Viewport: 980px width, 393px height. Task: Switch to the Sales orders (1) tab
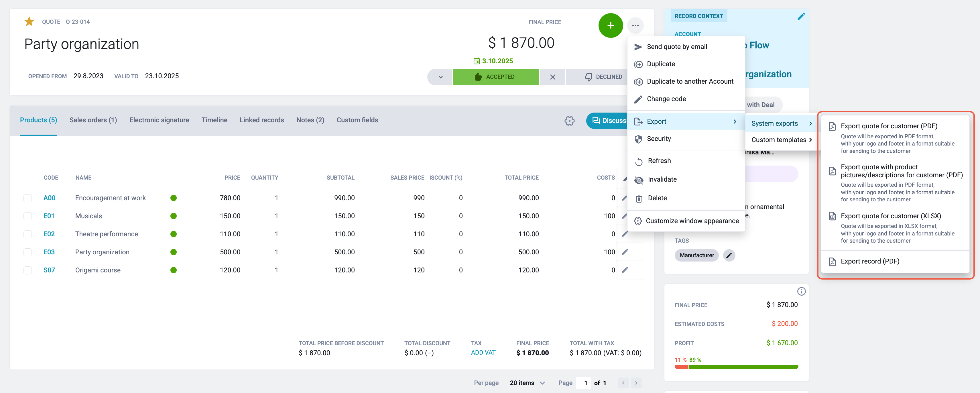point(93,120)
